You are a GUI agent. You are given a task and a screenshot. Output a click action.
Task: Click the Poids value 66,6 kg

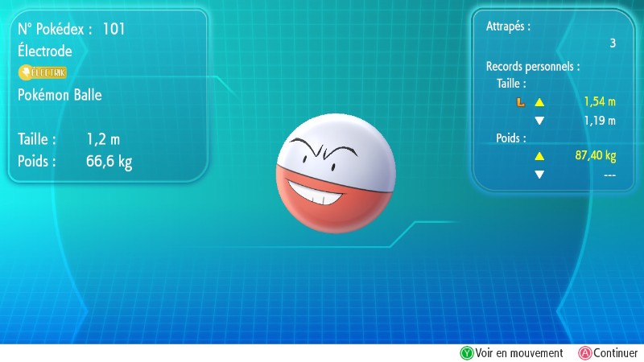(109, 161)
